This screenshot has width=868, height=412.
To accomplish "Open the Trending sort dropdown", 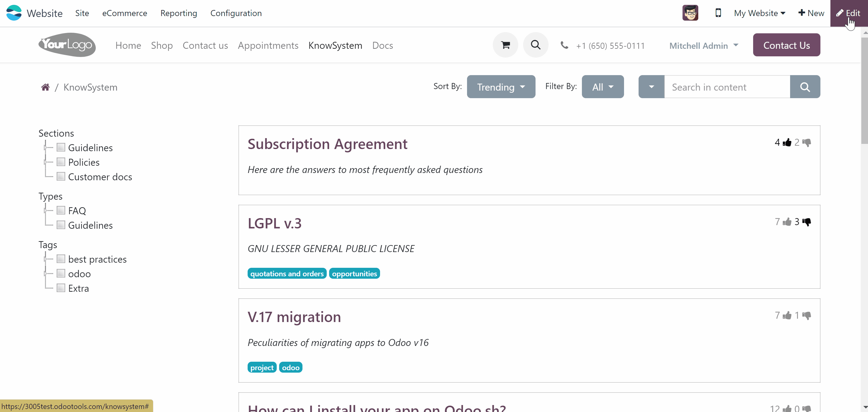I will point(501,87).
